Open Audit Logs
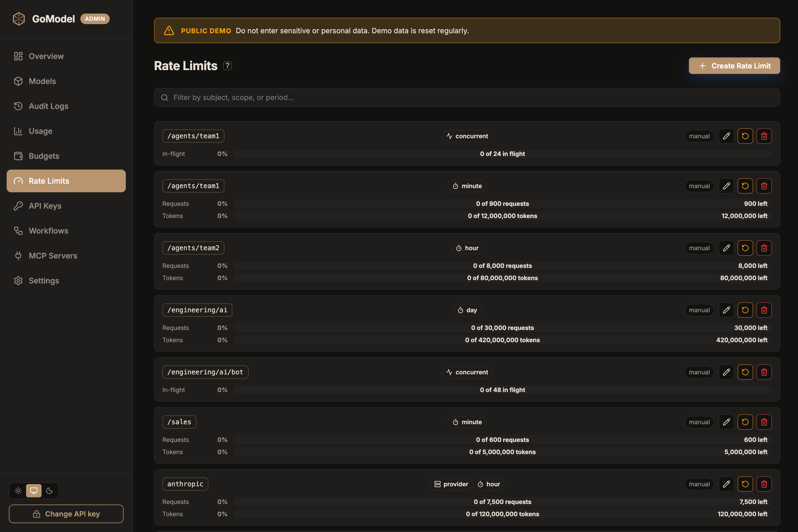Screen dimensions: 798x532 (66, 106)
